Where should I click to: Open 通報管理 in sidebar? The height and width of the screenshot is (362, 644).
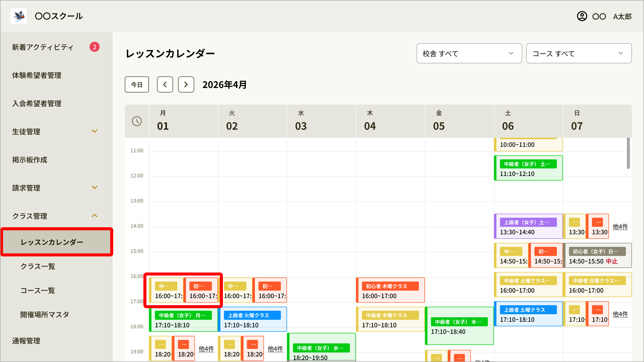point(26,341)
